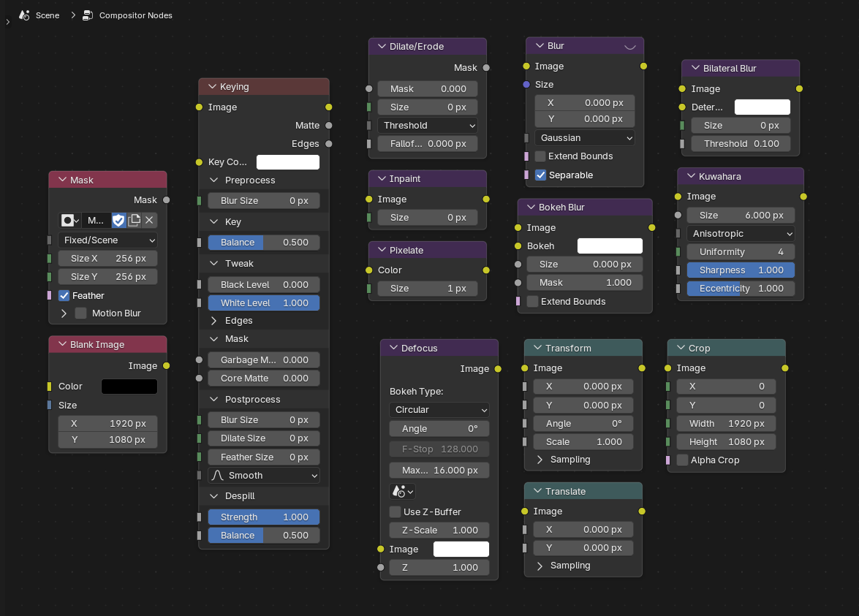Click Bilateral Blur Determinator input socket
859x616 pixels.
tap(682, 107)
